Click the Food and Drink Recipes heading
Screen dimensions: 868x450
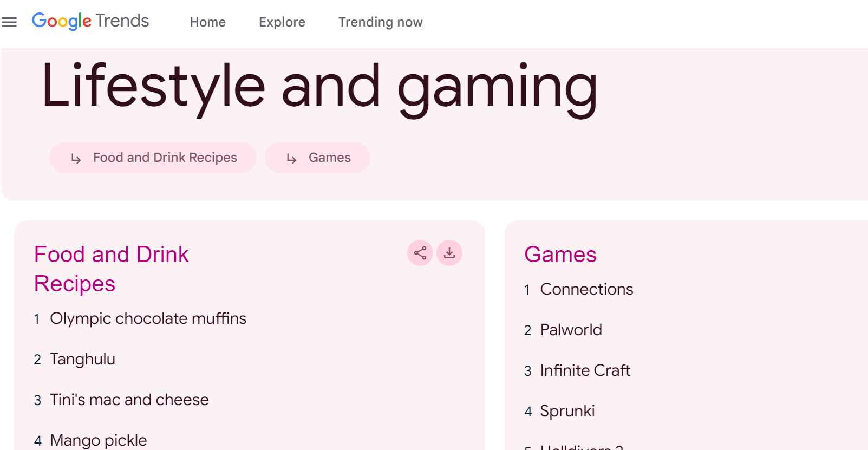tap(112, 269)
